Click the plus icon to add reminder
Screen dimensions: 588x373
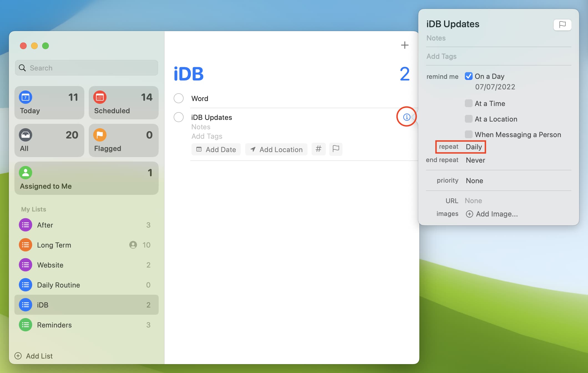click(x=405, y=45)
